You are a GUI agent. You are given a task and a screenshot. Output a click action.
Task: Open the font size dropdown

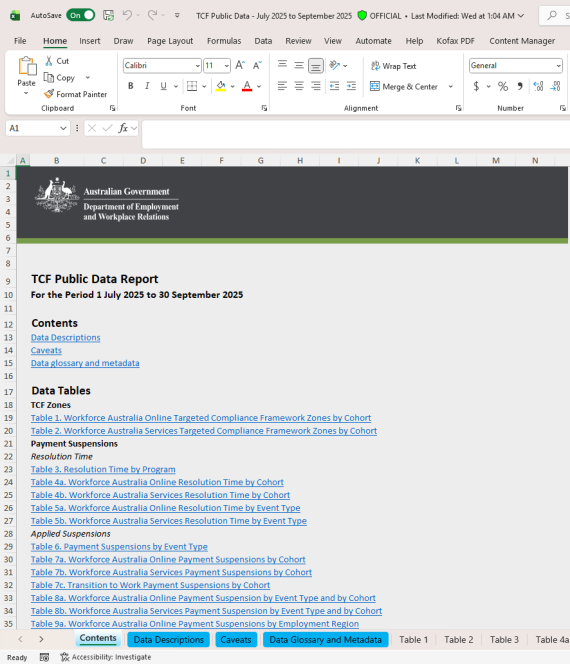click(x=227, y=66)
